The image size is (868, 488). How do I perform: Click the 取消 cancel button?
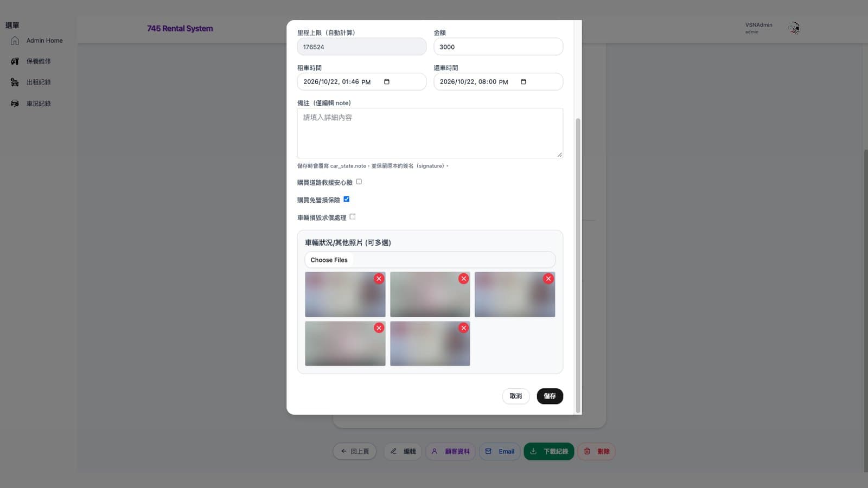(x=516, y=396)
